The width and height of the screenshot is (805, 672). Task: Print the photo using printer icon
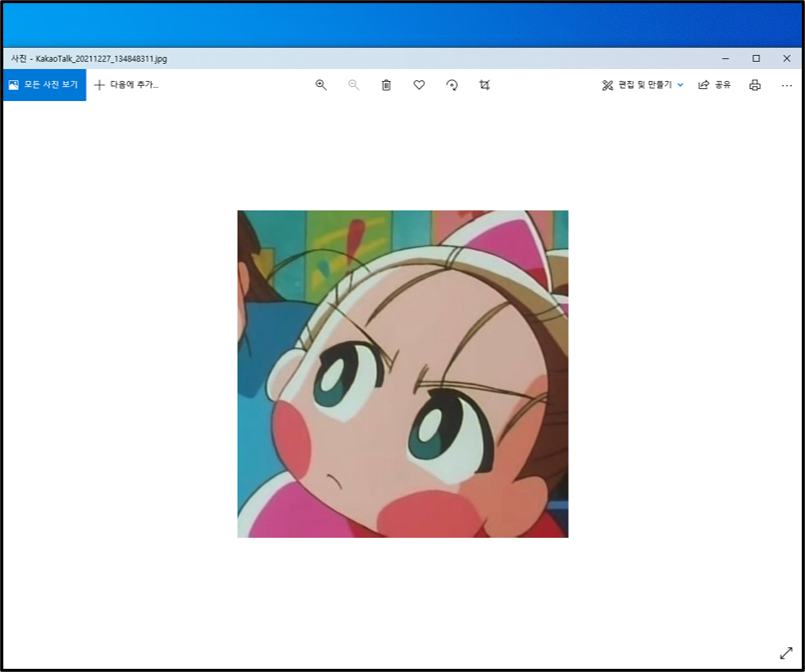point(755,85)
